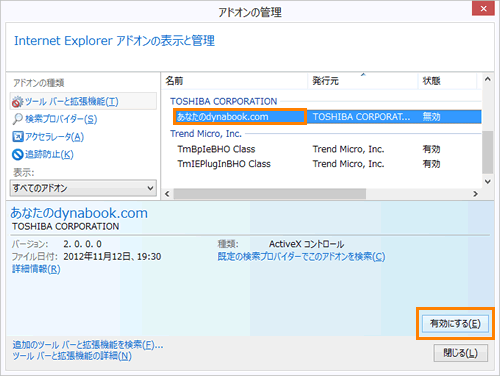Viewport: 500px width, 376px height.
Task: Click 閉じる(L) close button
Action: (x=461, y=353)
